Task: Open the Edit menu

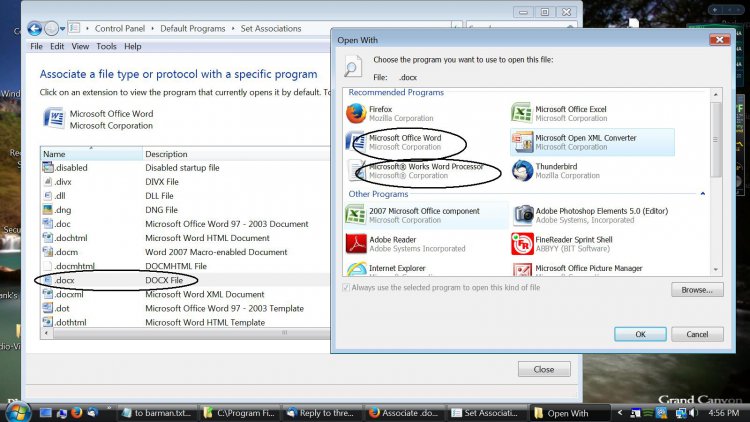Action: tap(57, 46)
